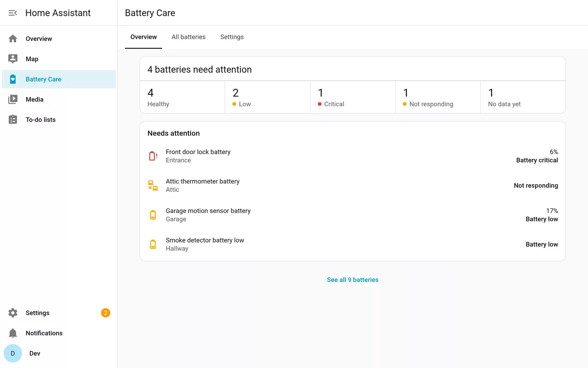The width and height of the screenshot is (588, 368).
Task: Open the Attic thermometer battery row
Action: point(353,185)
